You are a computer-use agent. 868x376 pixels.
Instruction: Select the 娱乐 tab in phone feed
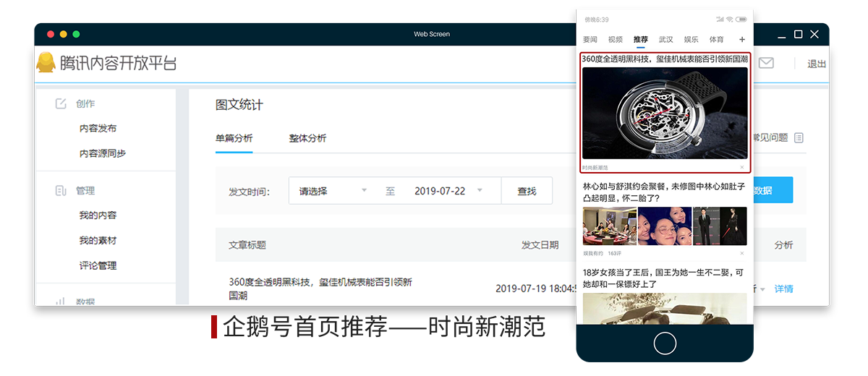691,40
